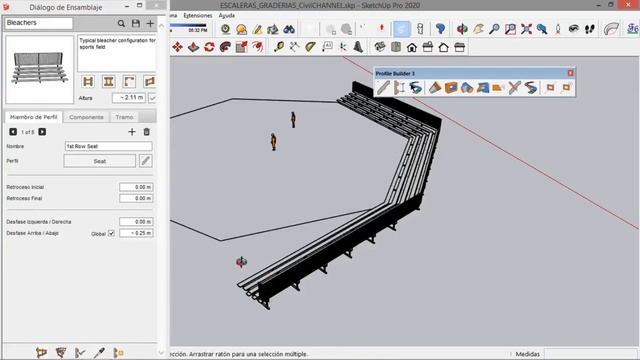Image resolution: width=640 pixels, height=360 pixels.
Task: Switch to the Miembro de Perfil tab
Action: pyautogui.click(x=33, y=117)
